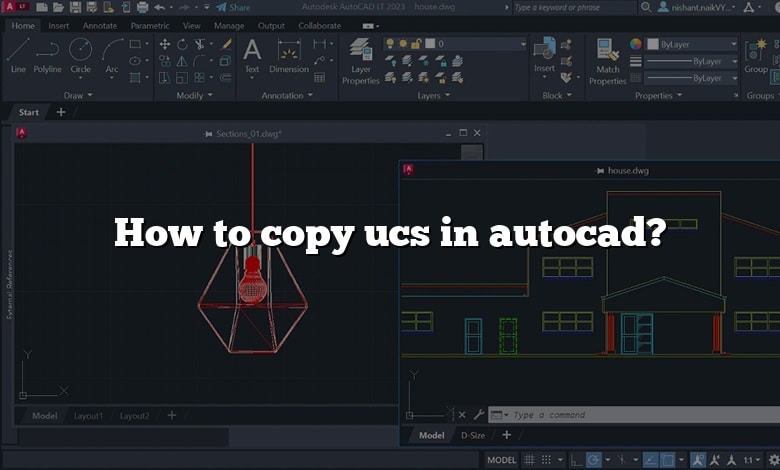Open the Collaborate ribbon tab
Screen dimensions: 780x470
(320, 25)
